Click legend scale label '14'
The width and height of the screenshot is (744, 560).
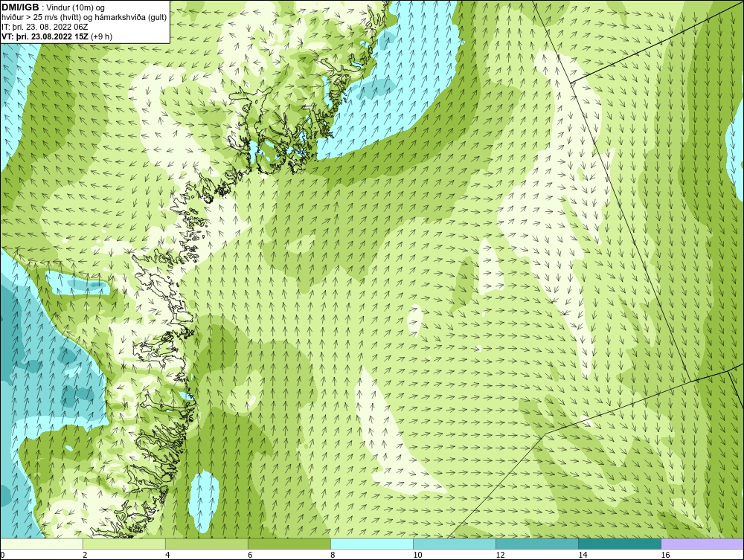(x=583, y=555)
